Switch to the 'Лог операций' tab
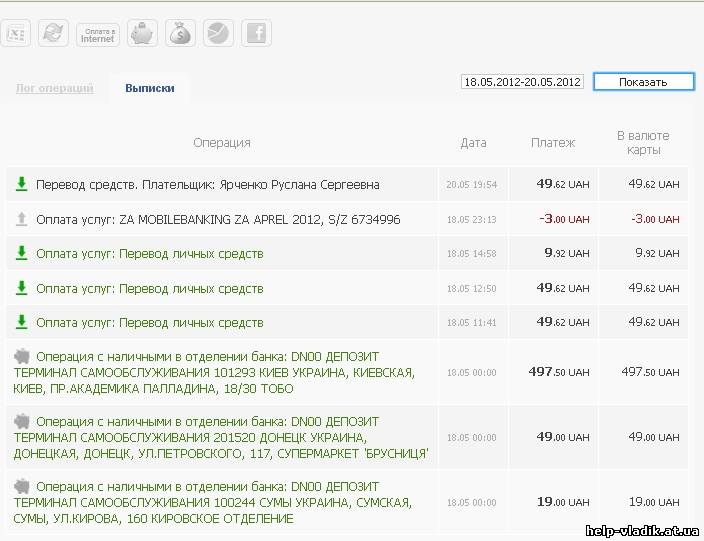 54,88
